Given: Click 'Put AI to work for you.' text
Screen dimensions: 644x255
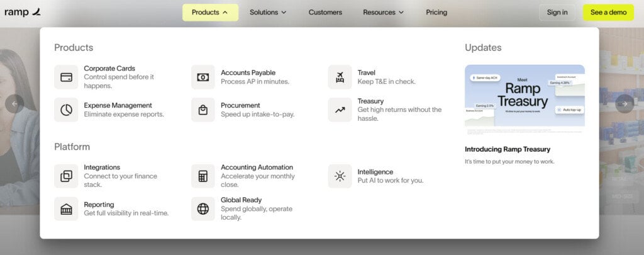Looking at the screenshot, I should [390, 181].
